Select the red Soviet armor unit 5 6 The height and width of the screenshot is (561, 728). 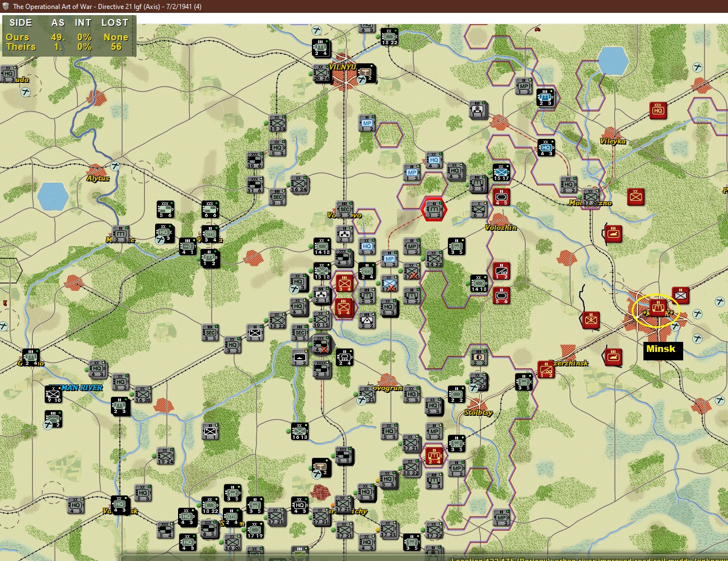point(501,295)
